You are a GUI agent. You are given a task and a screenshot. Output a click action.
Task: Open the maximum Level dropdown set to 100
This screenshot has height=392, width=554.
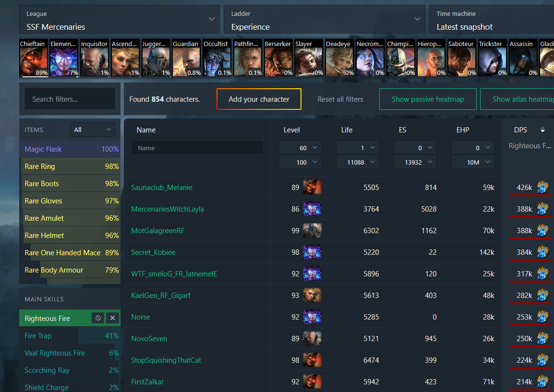tap(300, 162)
